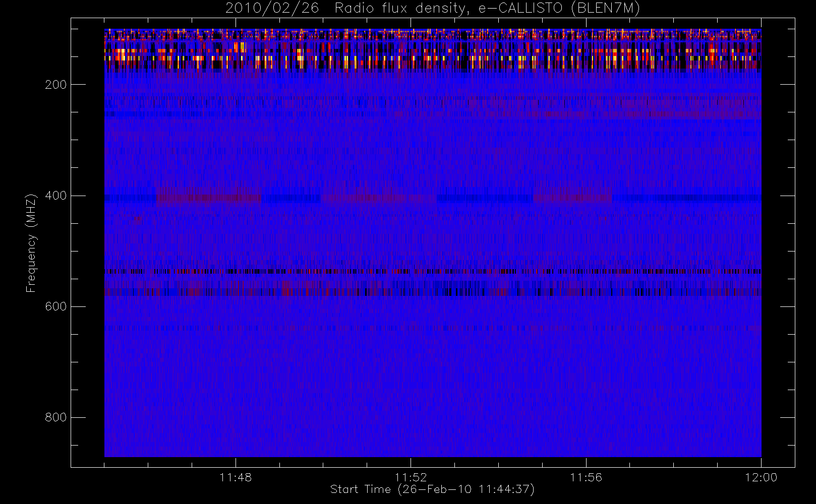
Task: Click the 11:56 time tick label
Action: (x=586, y=477)
